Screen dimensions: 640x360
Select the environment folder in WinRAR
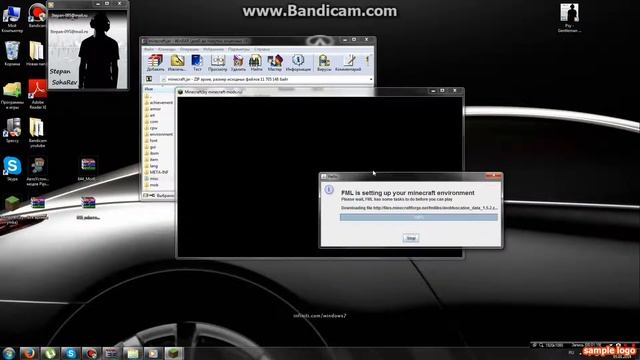tap(158, 134)
